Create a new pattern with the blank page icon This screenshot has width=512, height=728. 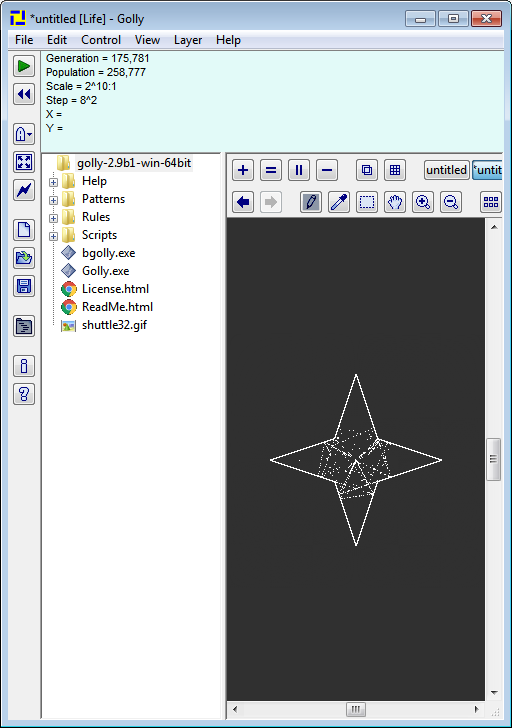coord(24,230)
